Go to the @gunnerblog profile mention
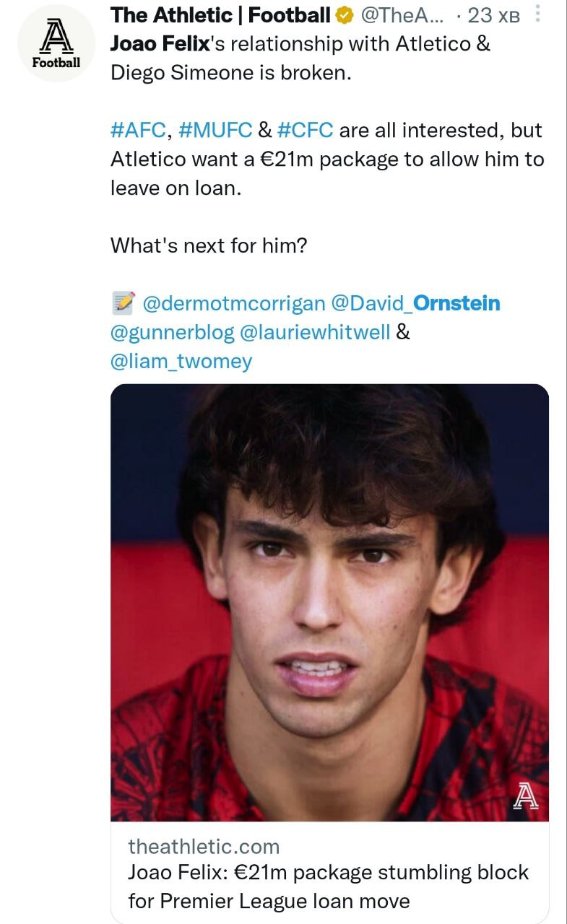This screenshot has height=924, width=567. (172, 332)
